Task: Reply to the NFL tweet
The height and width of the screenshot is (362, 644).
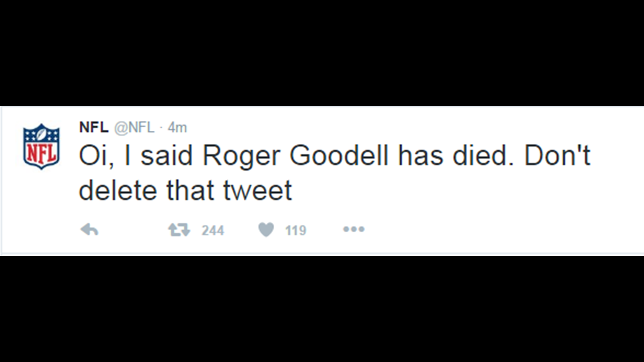Action: point(89,230)
